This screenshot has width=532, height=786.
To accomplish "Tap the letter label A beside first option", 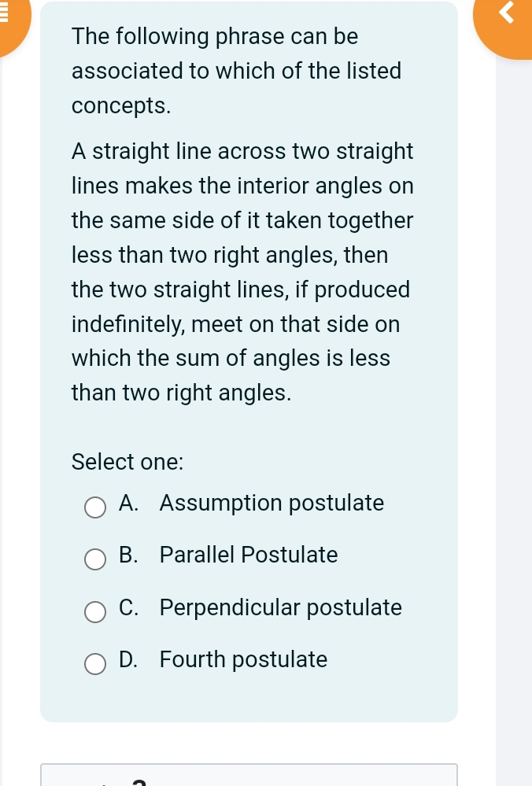I will coord(128,503).
